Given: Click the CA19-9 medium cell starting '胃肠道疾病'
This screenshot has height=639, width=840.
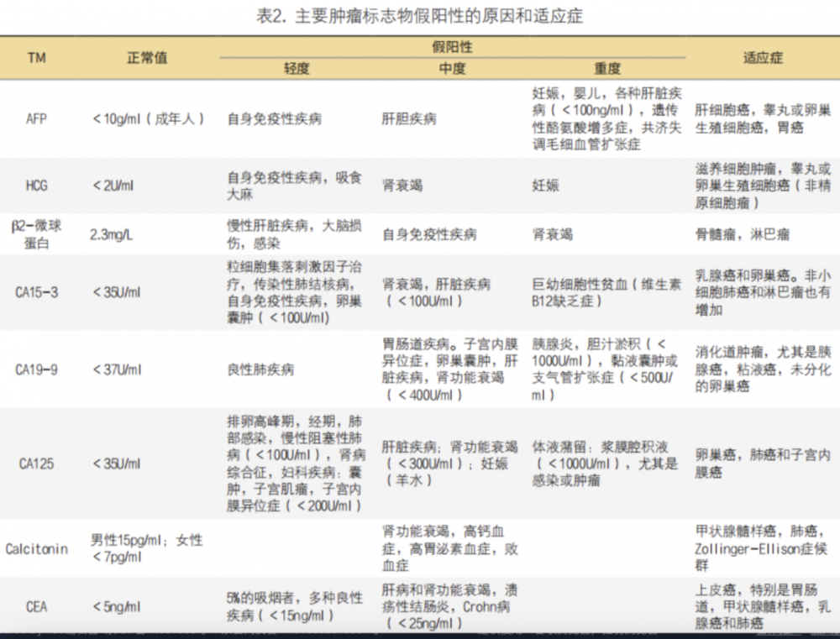Looking at the screenshot, I should click(x=449, y=369).
